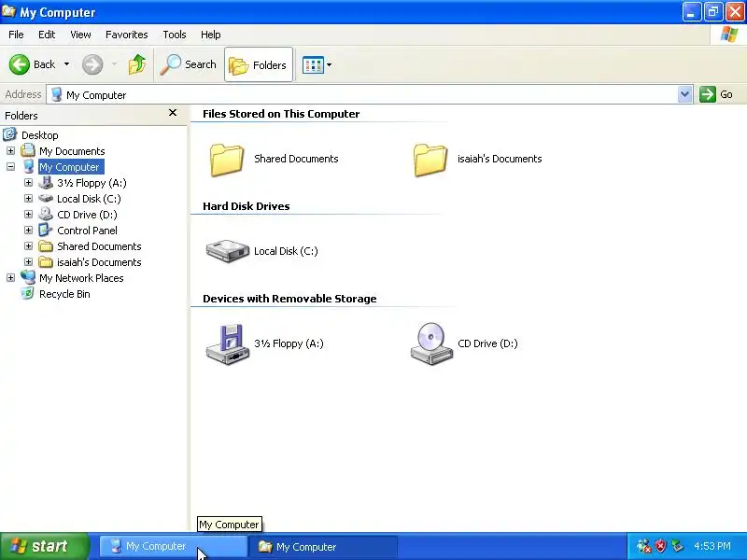Select CD Drive (D:) tree icon
This screenshot has height=560, width=747.
tap(46, 214)
